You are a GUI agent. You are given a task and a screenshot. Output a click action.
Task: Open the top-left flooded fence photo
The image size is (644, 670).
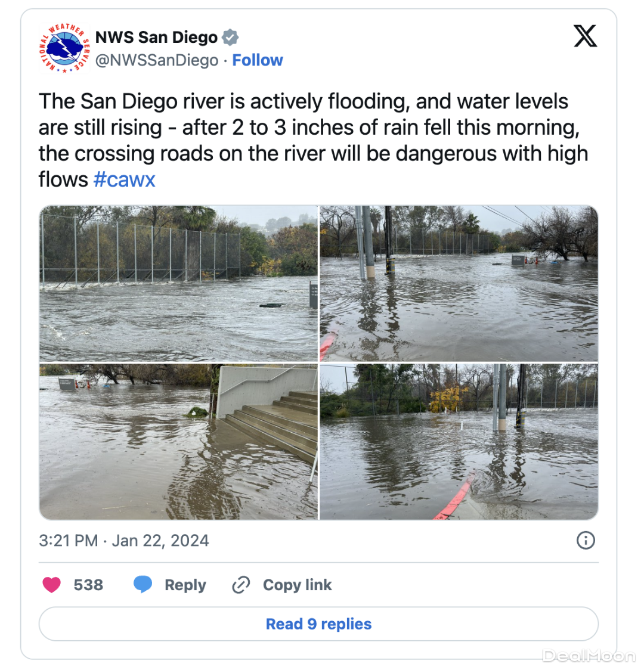(x=178, y=283)
